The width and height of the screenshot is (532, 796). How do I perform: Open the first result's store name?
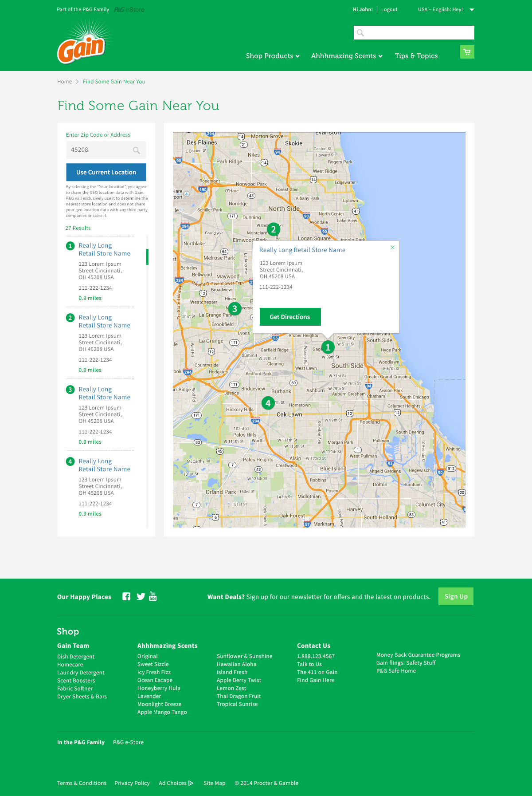[x=105, y=250]
